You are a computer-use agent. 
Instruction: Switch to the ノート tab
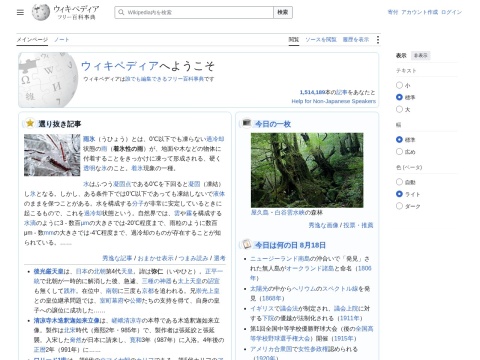click(x=62, y=39)
